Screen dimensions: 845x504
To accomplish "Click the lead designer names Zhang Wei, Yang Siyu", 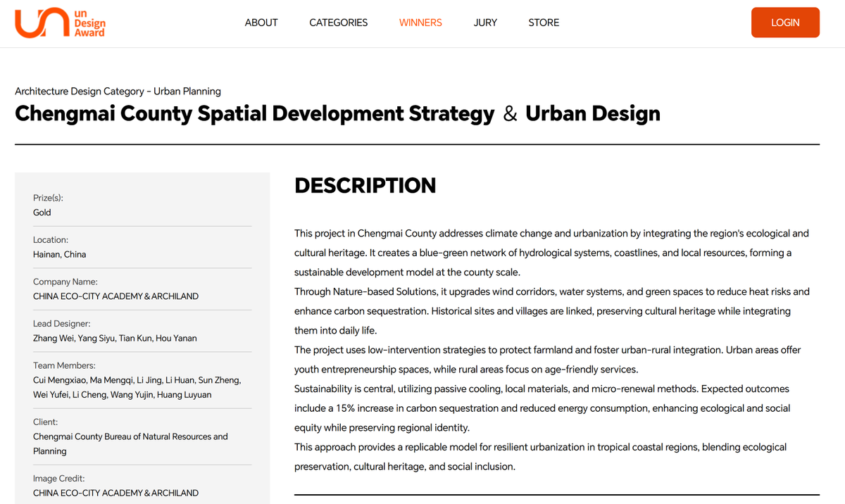I will (115, 339).
